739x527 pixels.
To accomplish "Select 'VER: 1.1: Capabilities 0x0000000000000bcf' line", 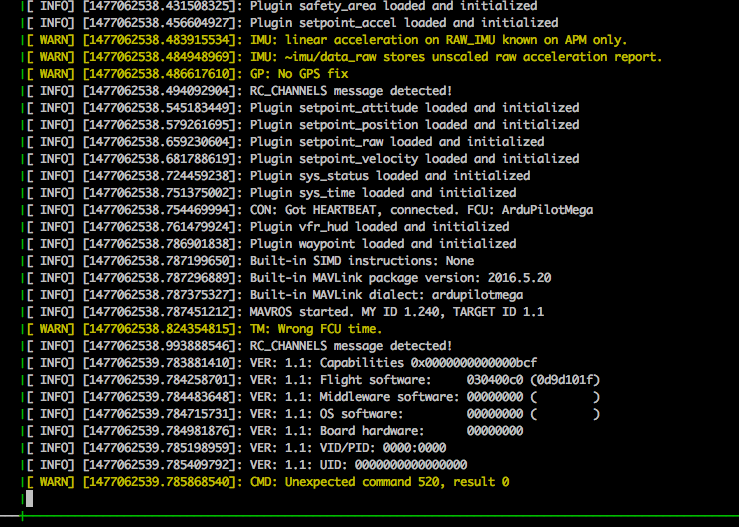I will tap(281, 362).
